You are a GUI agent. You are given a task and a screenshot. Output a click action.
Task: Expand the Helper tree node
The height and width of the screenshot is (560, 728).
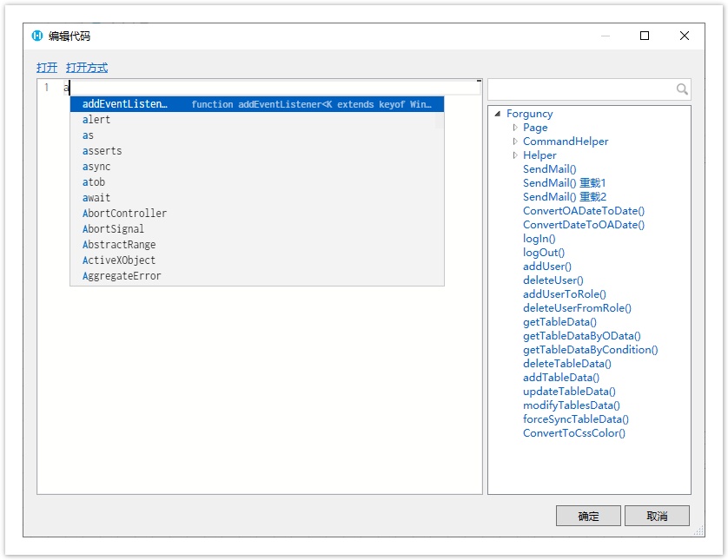(x=515, y=155)
